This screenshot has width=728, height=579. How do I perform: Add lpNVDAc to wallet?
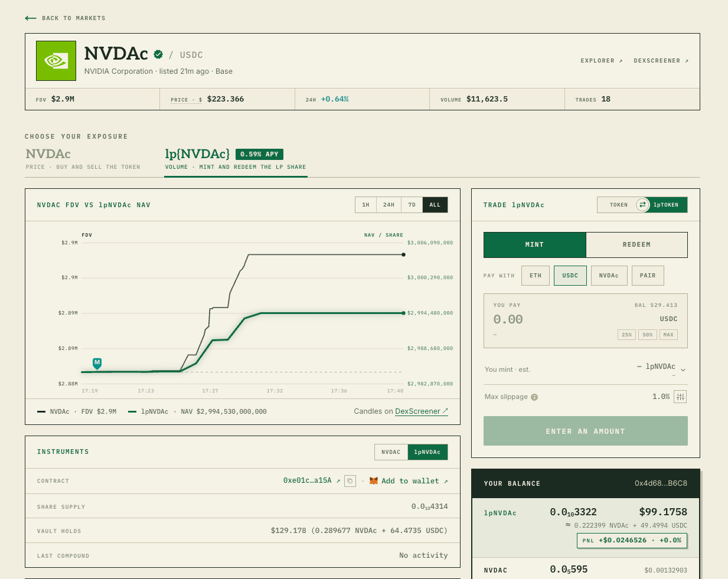pyautogui.click(x=414, y=481)
